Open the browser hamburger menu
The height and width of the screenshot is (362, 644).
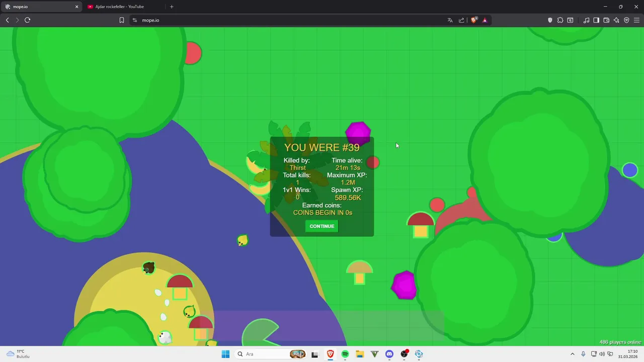(636, 20)
